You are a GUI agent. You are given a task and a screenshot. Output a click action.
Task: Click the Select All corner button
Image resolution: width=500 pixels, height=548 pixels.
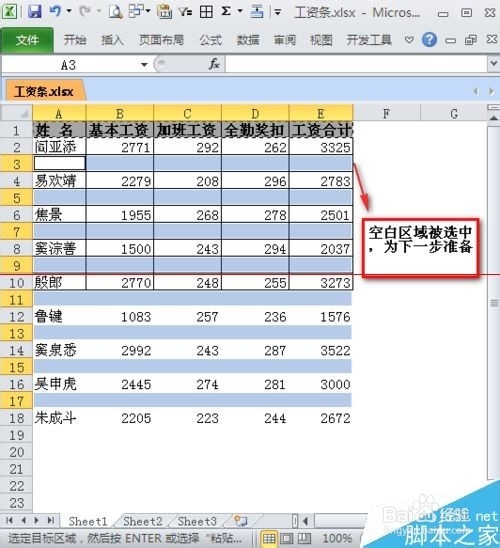(x=17, y=113)
